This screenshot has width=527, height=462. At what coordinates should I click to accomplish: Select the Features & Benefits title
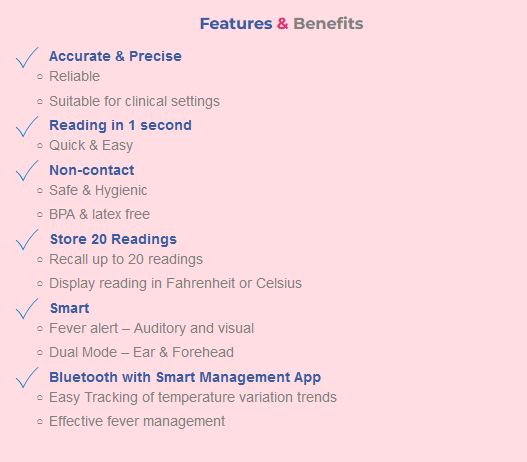[282, 24]
